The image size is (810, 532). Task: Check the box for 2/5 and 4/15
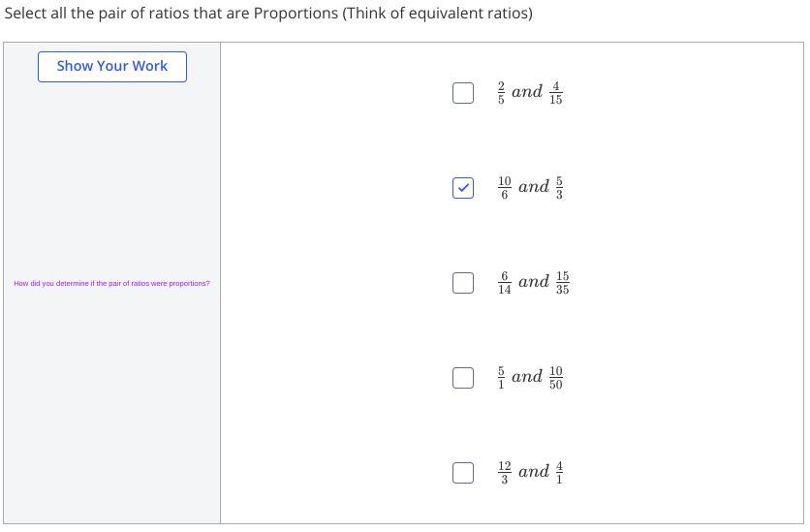tap(463, 93)
